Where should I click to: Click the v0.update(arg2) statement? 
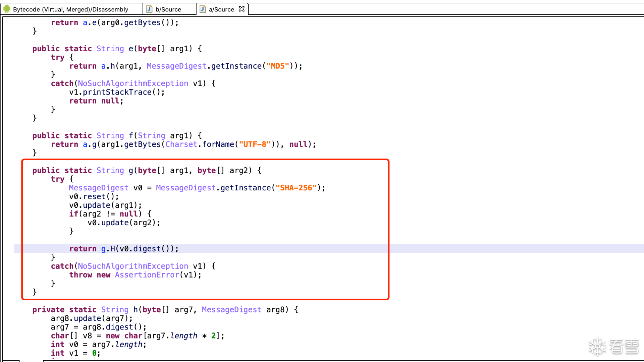(x=124, y=223)
